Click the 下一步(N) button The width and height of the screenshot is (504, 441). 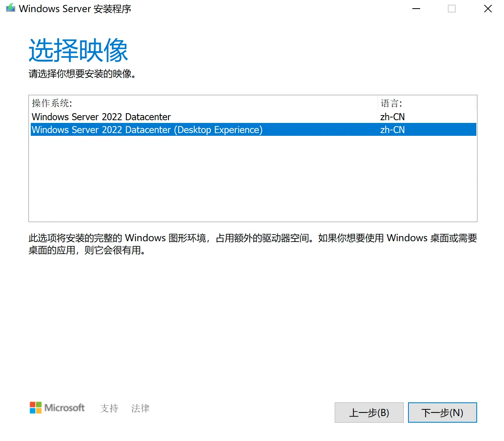coord(442,413)
